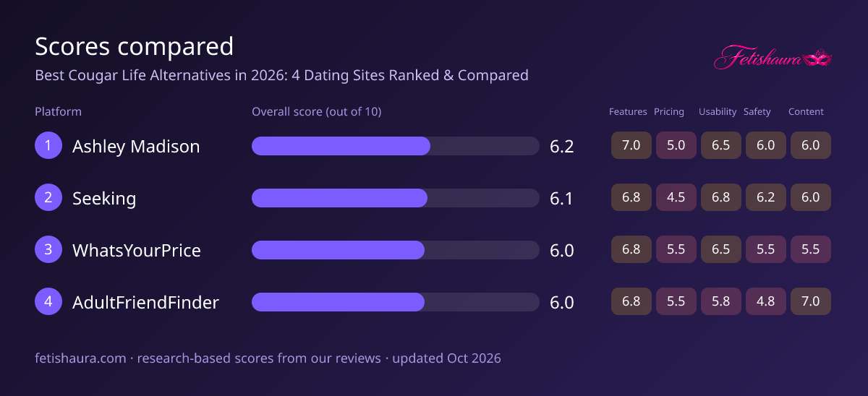This screenshot has height=396, width=868.
Task: Click the Overall score (out of 10) header
Action: (x=316, y=111)
